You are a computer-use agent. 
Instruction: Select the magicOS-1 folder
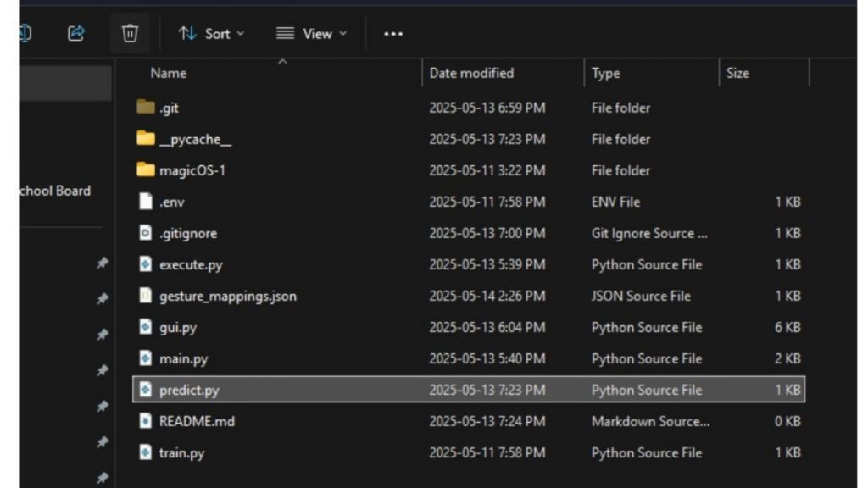(192, 170)
